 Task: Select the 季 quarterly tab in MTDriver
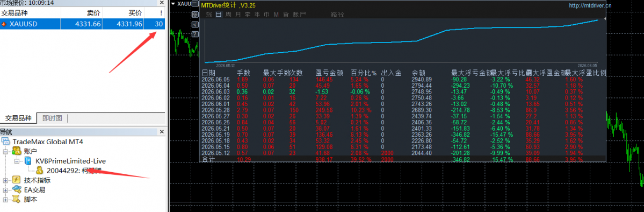click(247, 15)
